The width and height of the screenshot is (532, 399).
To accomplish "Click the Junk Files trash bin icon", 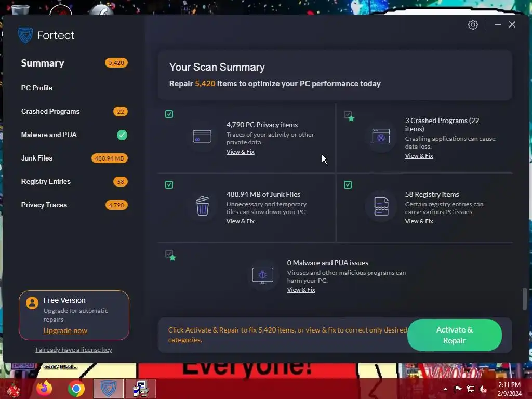I will [202, 206].
